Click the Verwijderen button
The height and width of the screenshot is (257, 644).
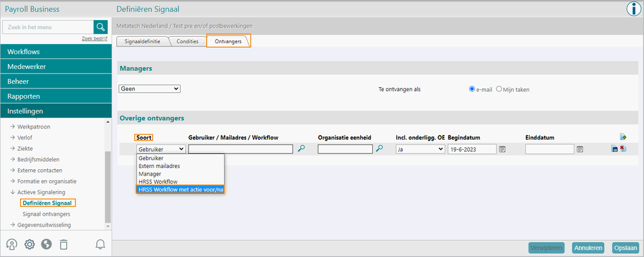pos(547,248)
